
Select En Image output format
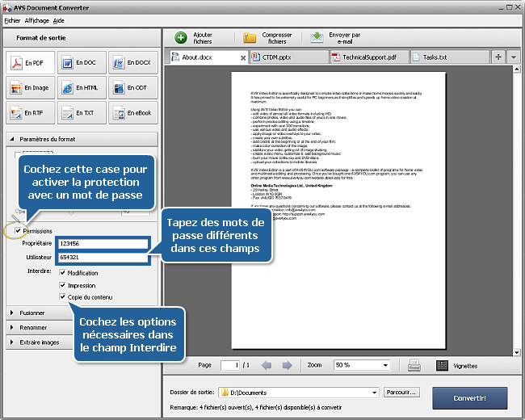click(x=30, y=88)
